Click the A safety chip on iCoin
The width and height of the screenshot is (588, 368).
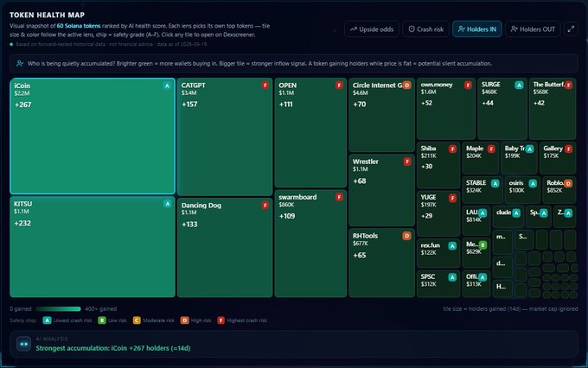(x=167, y=86)
